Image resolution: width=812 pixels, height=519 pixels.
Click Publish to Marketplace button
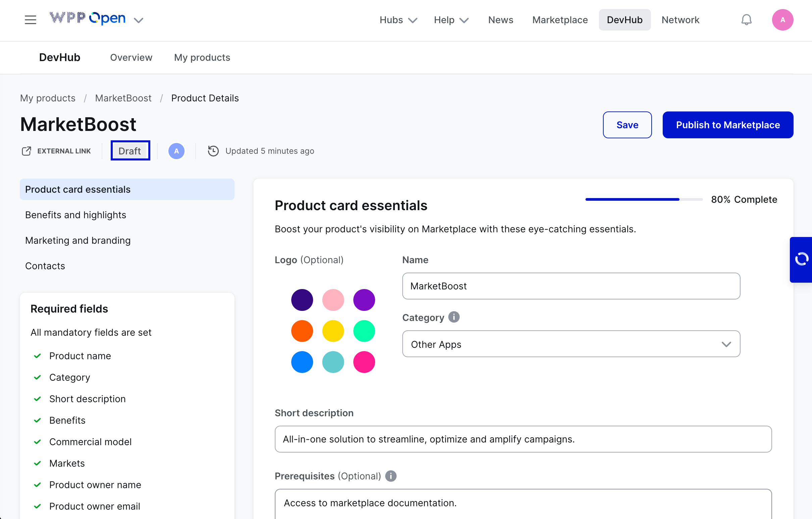click(x=727, y=125)
